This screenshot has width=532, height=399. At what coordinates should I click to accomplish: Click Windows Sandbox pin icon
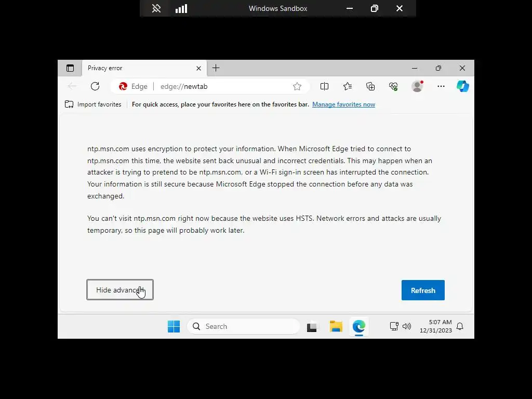pyautogui.click(x=156, y=8)
